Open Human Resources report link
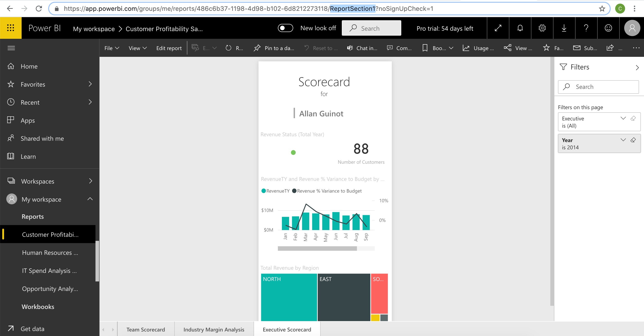 pyautogui.click(x=50, y=253)
